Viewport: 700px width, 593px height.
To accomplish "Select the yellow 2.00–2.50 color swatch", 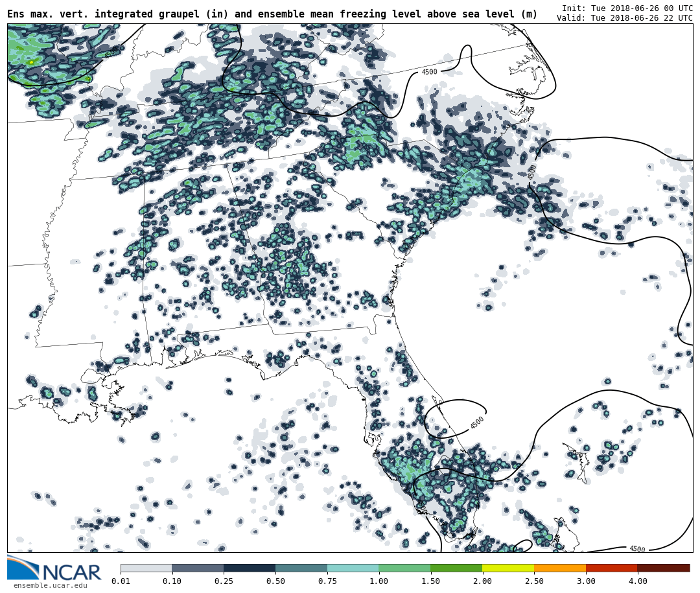I will (x=508, y=568).
